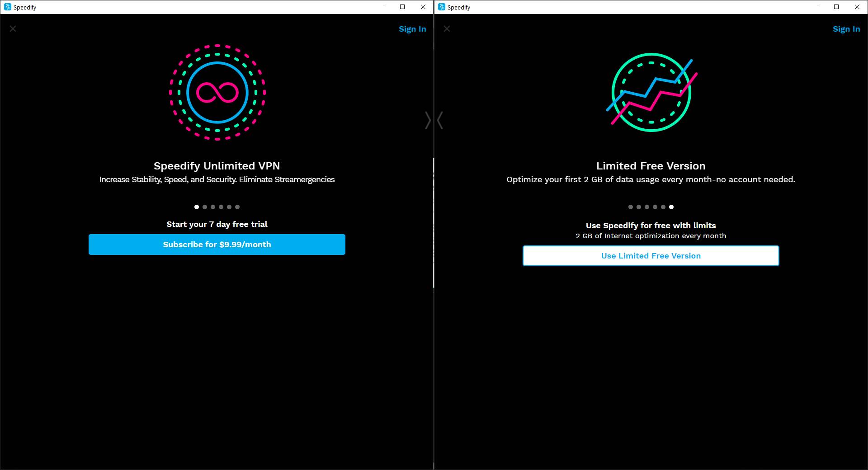Select fourth pagination dot in left window
Screen dimensions: 868x470
[221, 207]
